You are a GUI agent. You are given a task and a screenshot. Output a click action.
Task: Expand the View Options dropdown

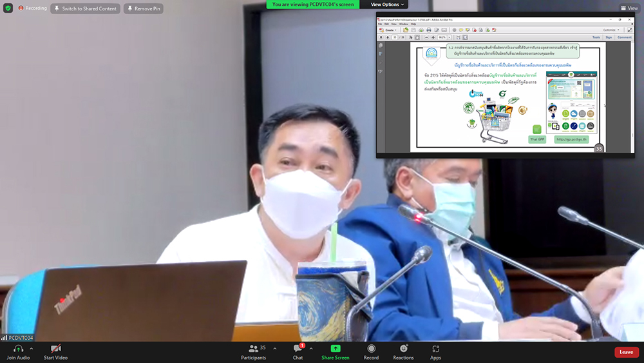tap(388, 5)
